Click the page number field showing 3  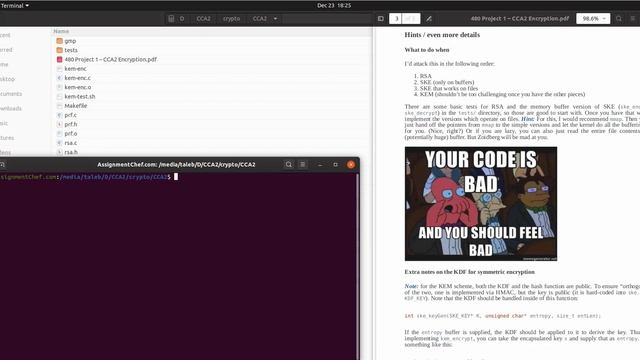pyautogui.click(x=396, y=18)
